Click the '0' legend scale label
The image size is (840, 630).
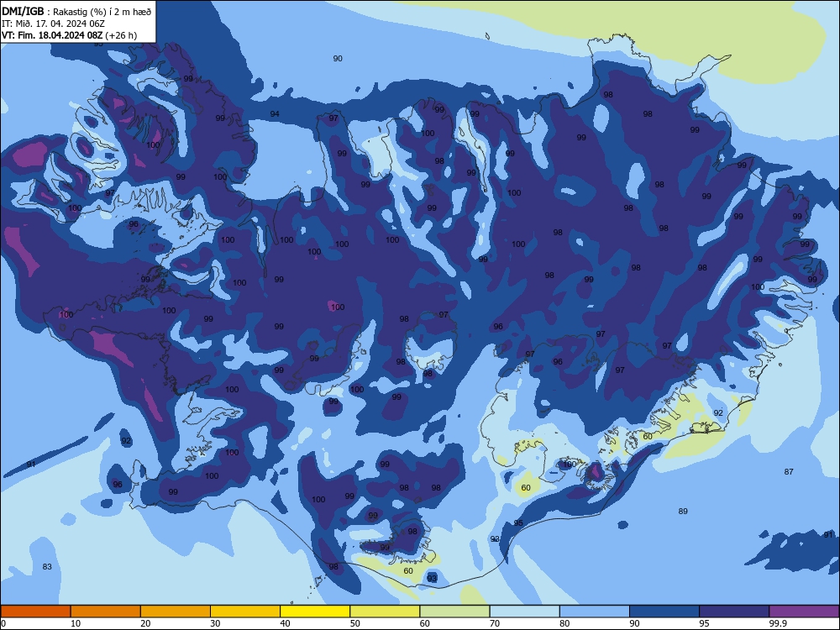[x=3, y=623]
